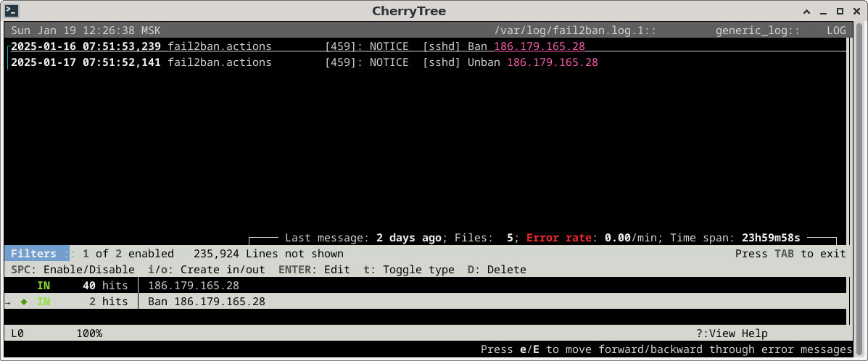Click the arrow cursor beside the selected filter
This screenshot has width=868, height=361.
7,302
